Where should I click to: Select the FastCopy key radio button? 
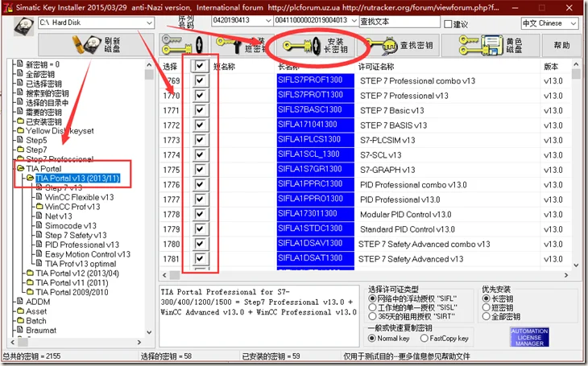[424, 339]
